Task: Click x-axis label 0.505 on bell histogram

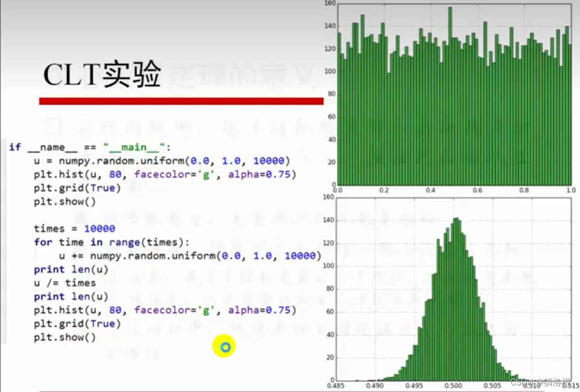Action: click(x=492, y=385)
